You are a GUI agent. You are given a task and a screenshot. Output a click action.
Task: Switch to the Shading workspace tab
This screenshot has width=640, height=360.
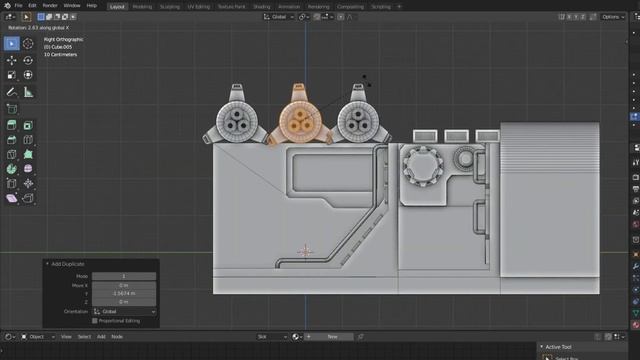click(262, 7)
